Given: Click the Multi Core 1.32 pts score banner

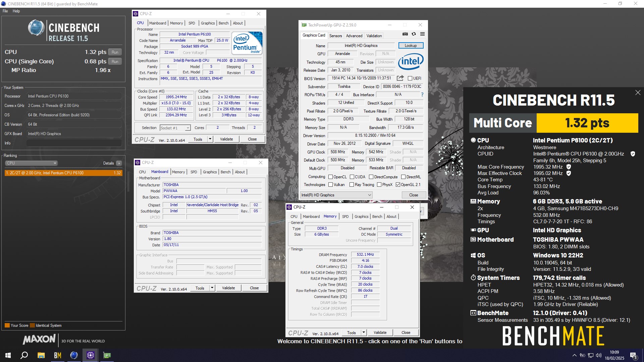Looking at the screenshot, I should 554,123.
